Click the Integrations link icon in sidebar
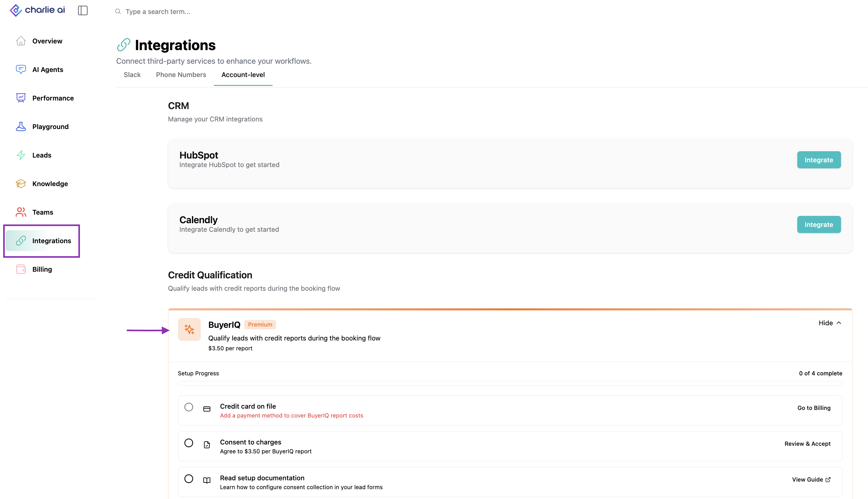This screenshot has height=499, width=868. [21, 241]
